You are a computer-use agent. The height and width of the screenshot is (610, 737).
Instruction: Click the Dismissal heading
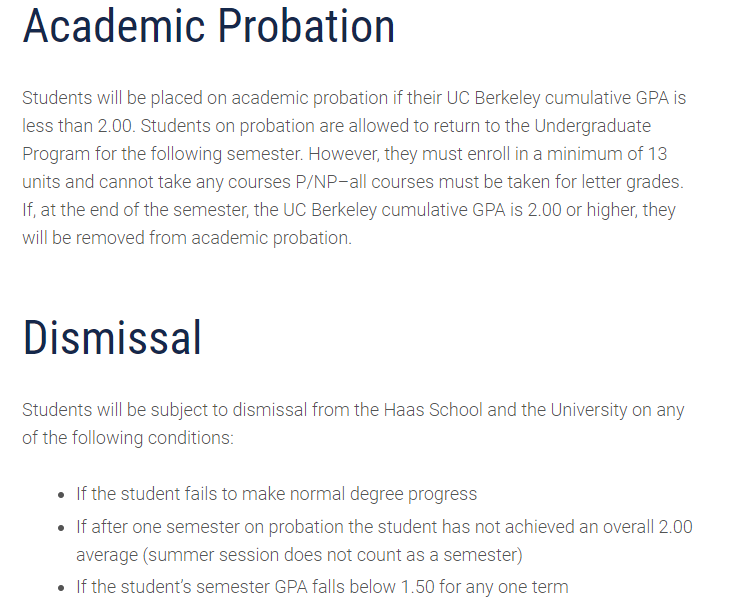(x=112, y=338)
